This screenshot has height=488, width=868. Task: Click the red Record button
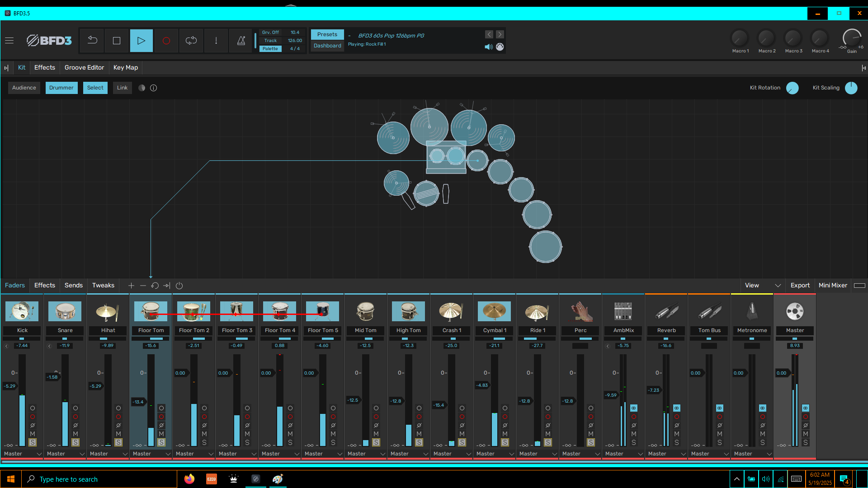click(x=166, y=41)
